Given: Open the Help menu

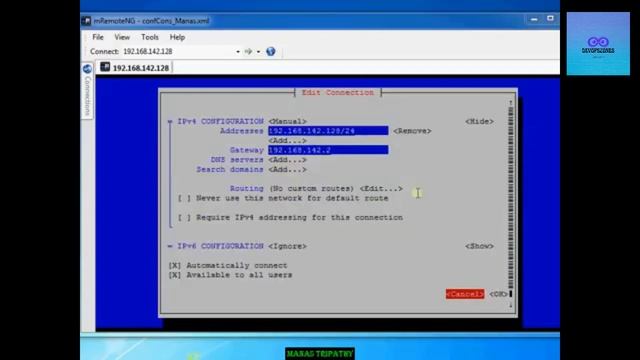Looking at the screenshot, I should [177, 37].
